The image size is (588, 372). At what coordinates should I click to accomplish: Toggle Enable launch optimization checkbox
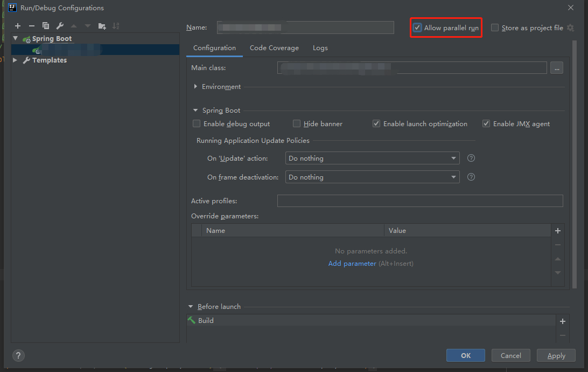coord(376,123)
